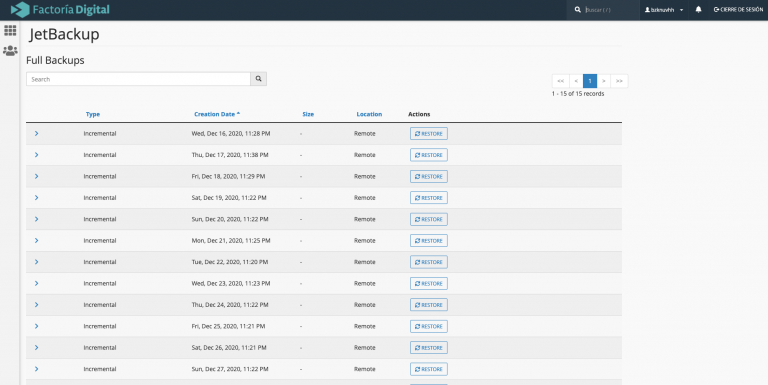
Task: Expand the Sun, Dec 27, 2020 backup row
Action: click(37, 369)
